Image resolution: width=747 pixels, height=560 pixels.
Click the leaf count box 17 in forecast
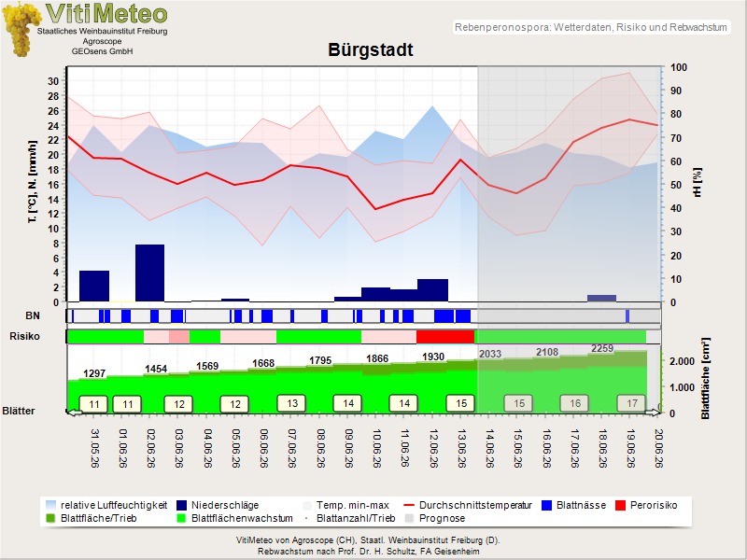coord(632,403)
